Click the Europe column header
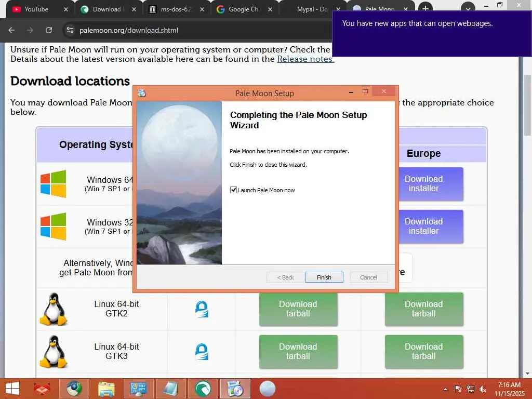The height and width of the screenshot is (399, 532). click(x=423, y=153)
